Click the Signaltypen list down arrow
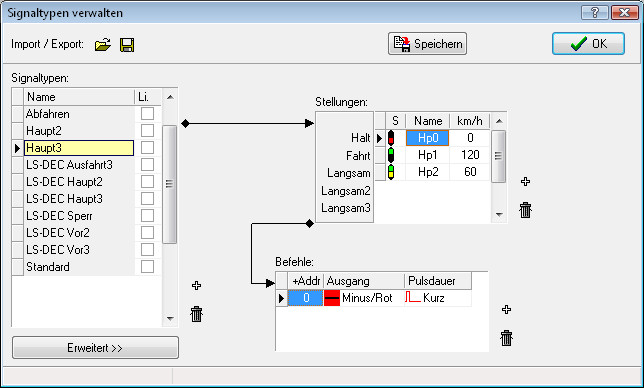 pyautogui.click(x=170, y=318)
